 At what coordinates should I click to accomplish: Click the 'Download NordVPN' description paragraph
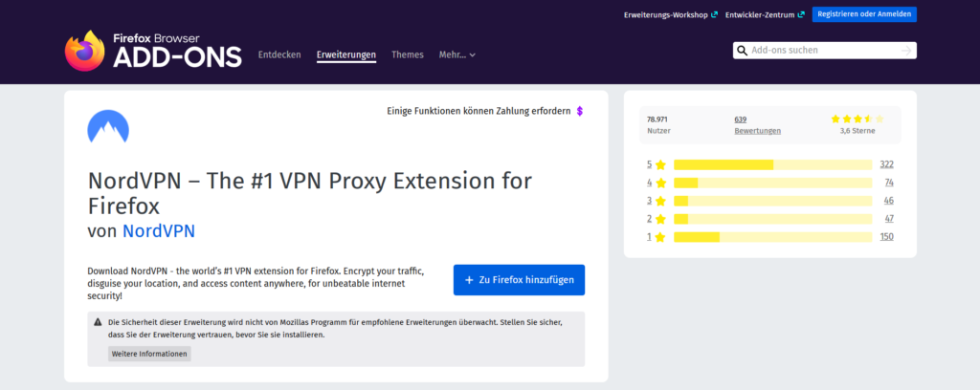[256, 284]
